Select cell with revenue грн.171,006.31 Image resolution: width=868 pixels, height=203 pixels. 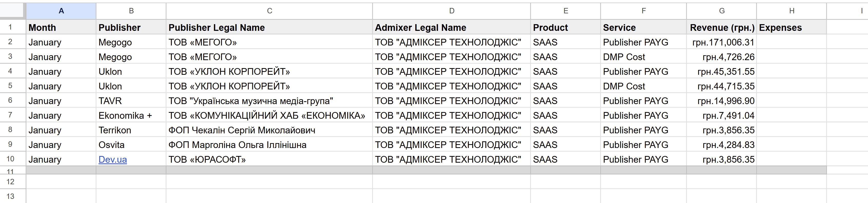click(722, 42)
